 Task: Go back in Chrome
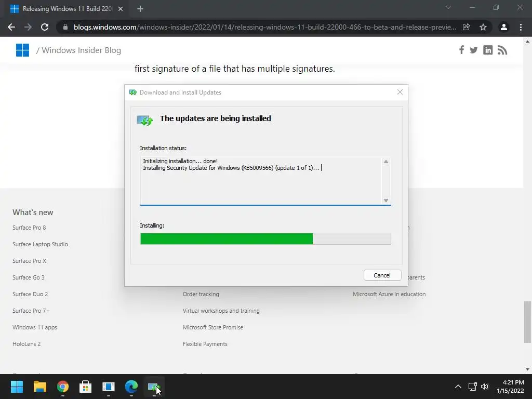pos(11,27)
